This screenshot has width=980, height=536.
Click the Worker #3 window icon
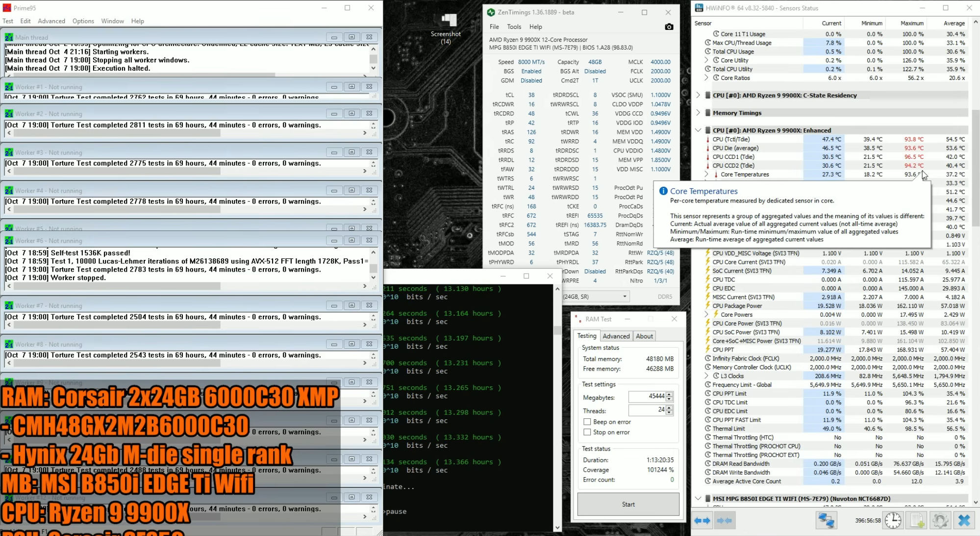point(9,153)
